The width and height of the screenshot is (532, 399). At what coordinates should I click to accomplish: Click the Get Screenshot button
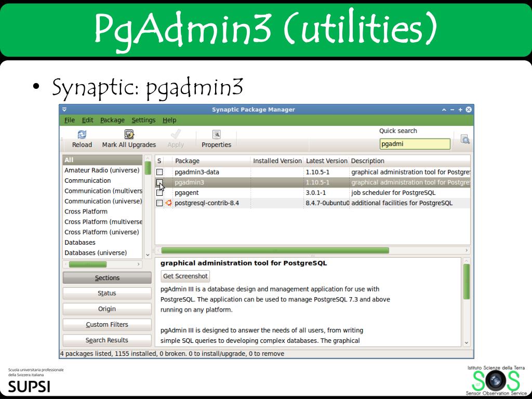click(x=185, y=276)
